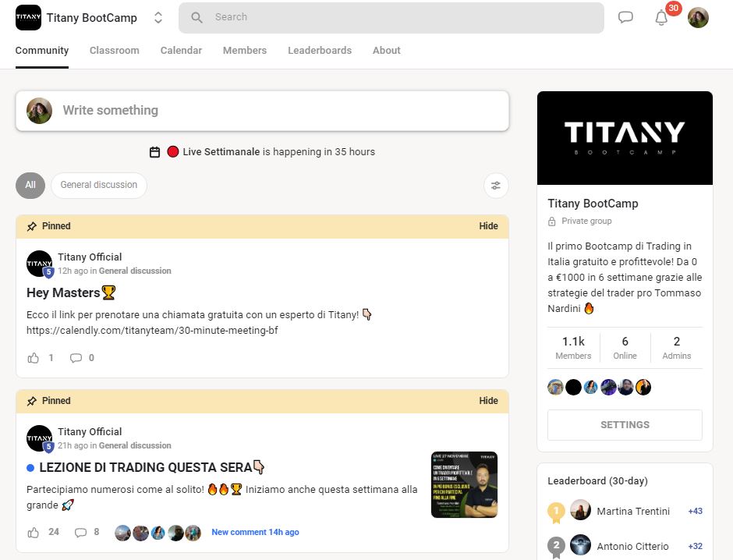733x560 pixels.
Task: Open the feed filter sliders icon
Action: [496, 186]
